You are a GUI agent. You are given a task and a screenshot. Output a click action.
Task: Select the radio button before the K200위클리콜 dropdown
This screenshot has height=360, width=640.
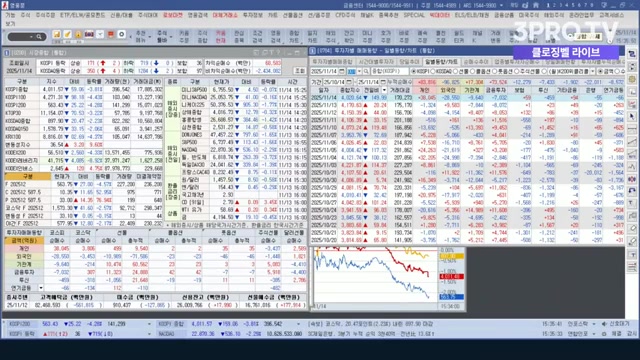pos(544,71)
